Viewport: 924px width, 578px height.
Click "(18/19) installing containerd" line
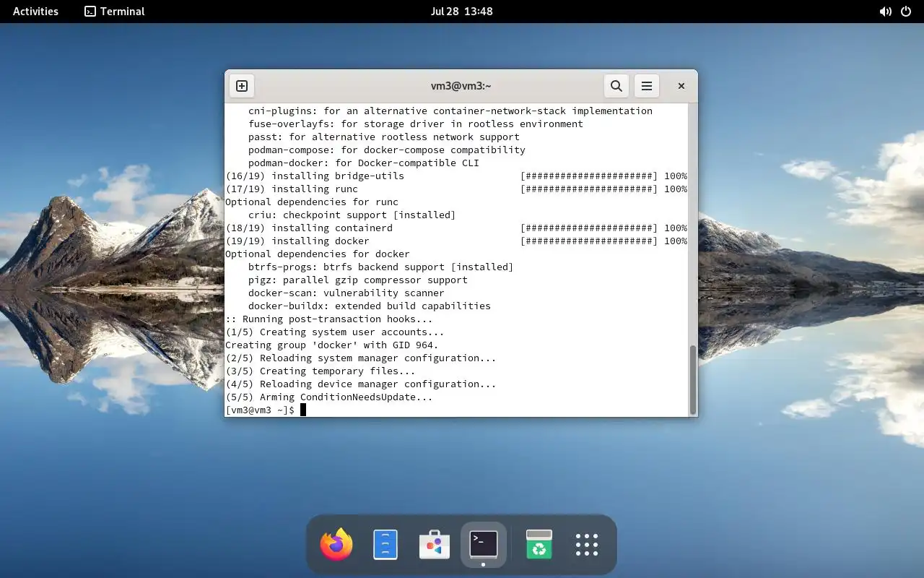[309, 228]
